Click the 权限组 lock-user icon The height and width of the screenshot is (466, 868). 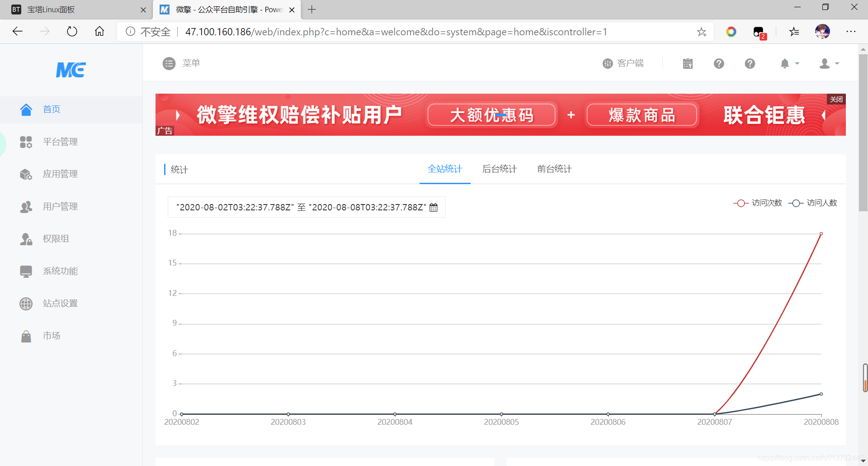[26, 239]
